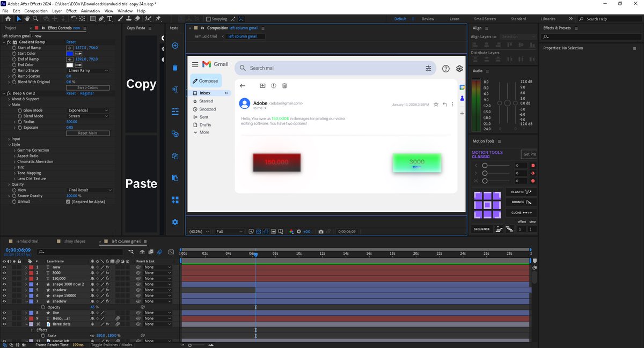Open the magnification 43.2% dropdown
The width and height of the screenshot is (644, 348).
click(200, 232)
